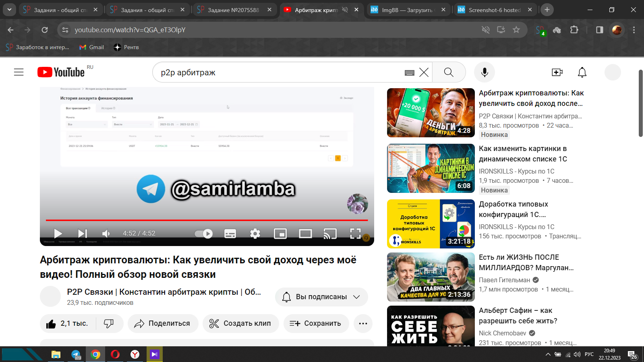Open the channel avatar below the video

[x=50, y=296]
